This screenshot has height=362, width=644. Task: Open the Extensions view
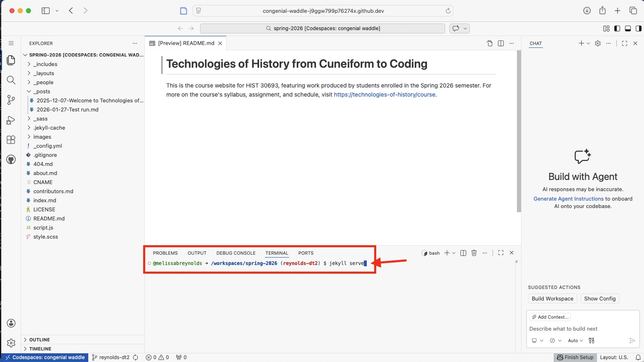11,140
